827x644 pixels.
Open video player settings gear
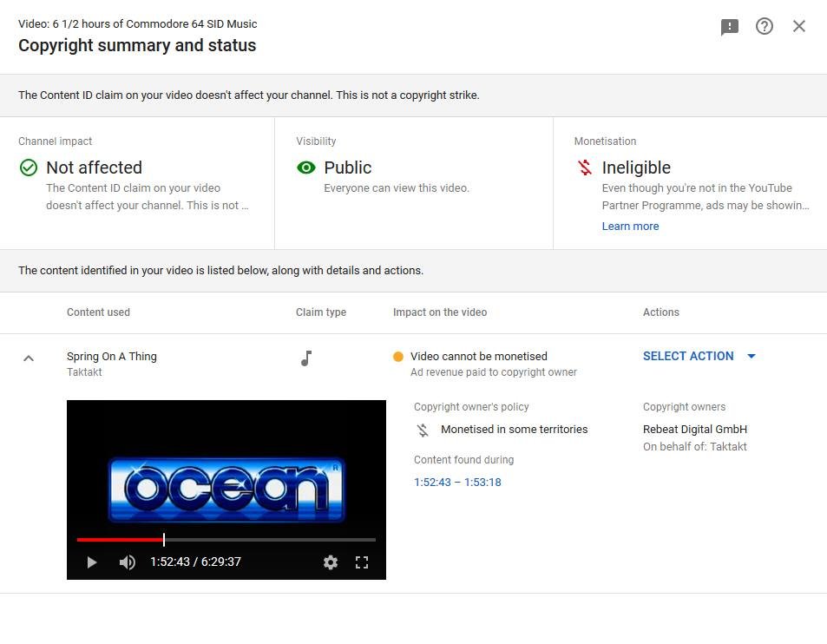331,562
